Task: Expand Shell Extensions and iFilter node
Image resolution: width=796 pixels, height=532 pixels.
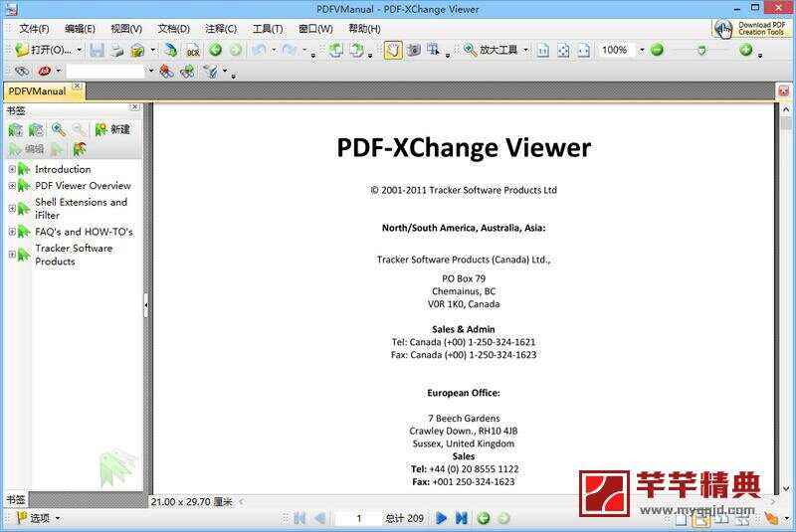Action: (12, 209)
